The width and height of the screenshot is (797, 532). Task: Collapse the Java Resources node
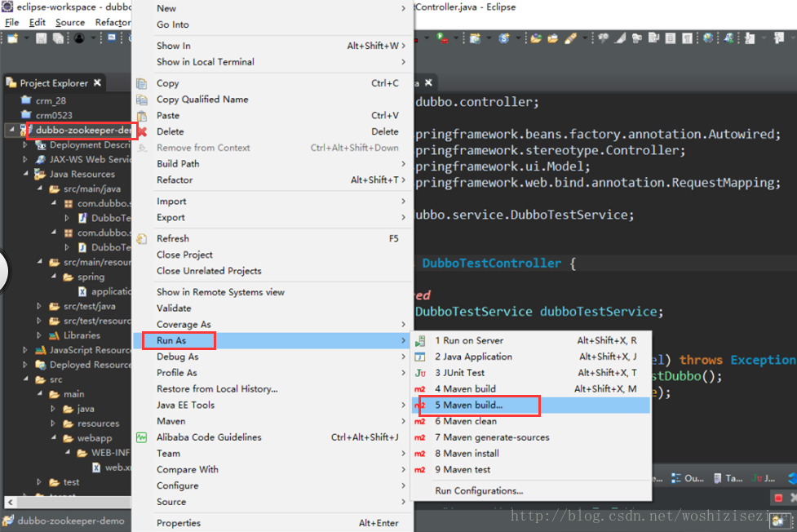pyautogui.click(x=25, y=174)
